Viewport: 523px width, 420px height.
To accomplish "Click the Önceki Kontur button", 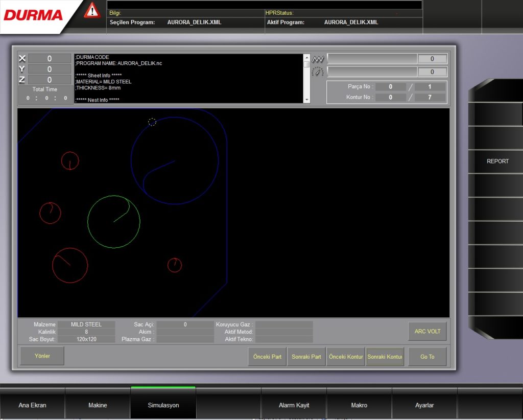I will 346,357.
